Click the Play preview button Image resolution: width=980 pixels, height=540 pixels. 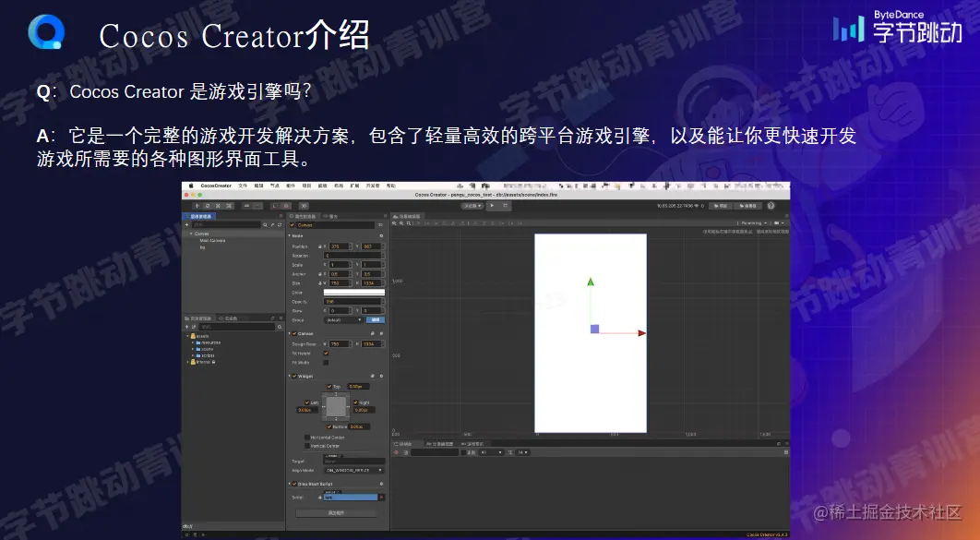[493, 205]
